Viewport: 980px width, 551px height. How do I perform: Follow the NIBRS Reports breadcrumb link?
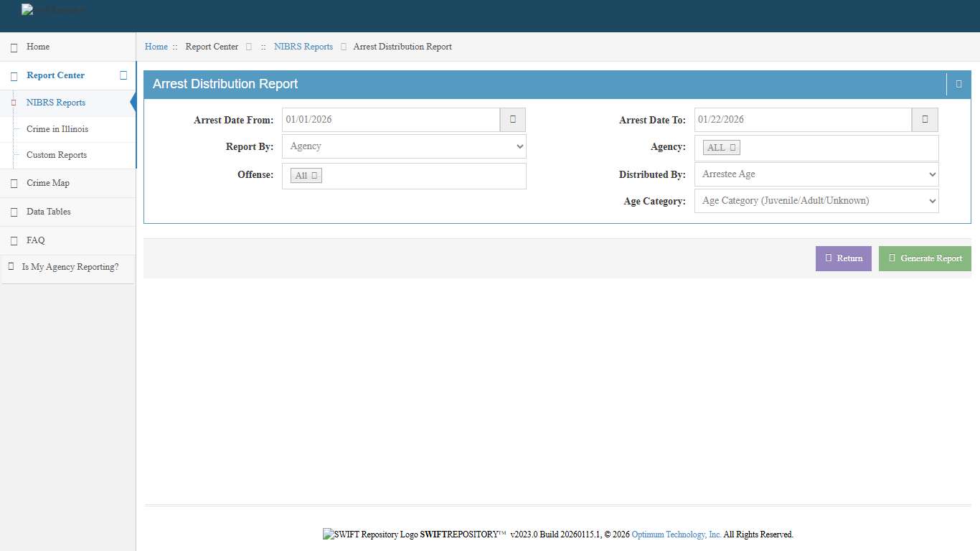(x=303, y=47)
